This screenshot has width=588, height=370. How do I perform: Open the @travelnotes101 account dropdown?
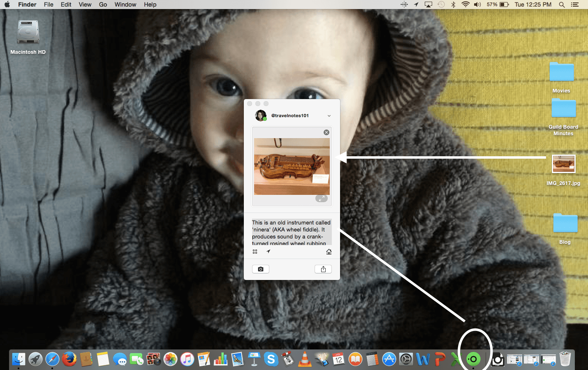[329, 116]
